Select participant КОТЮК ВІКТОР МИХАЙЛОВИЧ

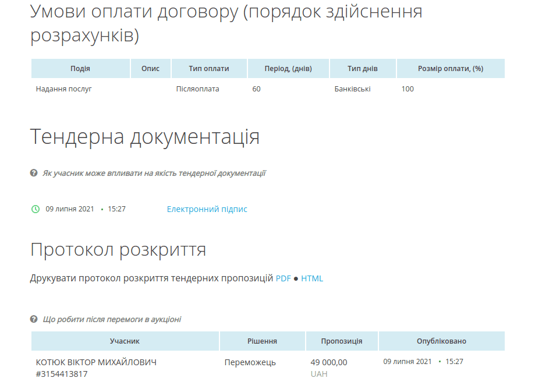coord(96,362)
